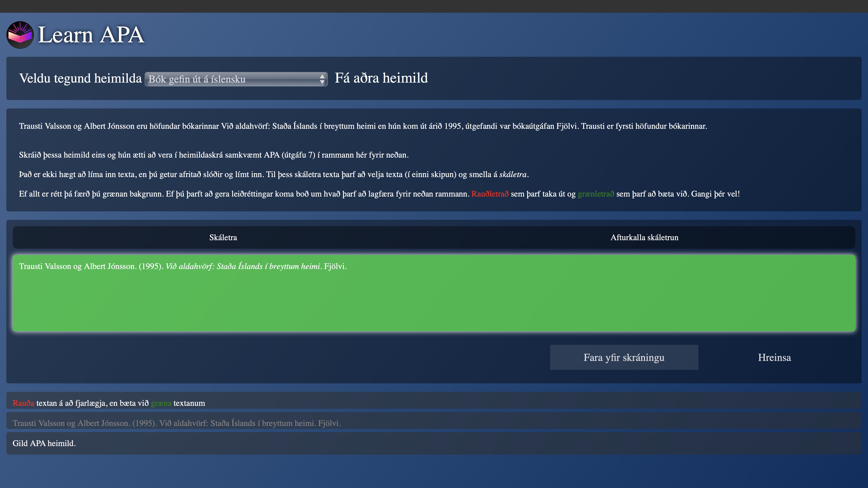Click empty area of the green reference box
Screen dimensions: 868x488
433,303
